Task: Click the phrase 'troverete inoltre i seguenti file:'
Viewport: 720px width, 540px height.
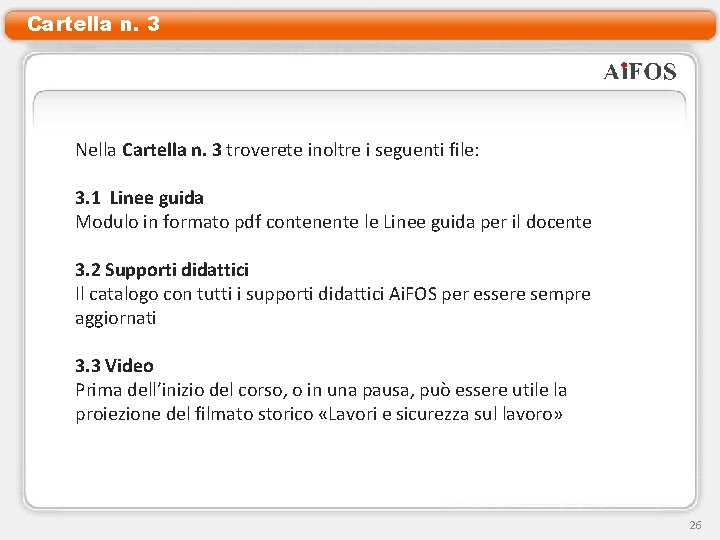Action: click(353, 150)
